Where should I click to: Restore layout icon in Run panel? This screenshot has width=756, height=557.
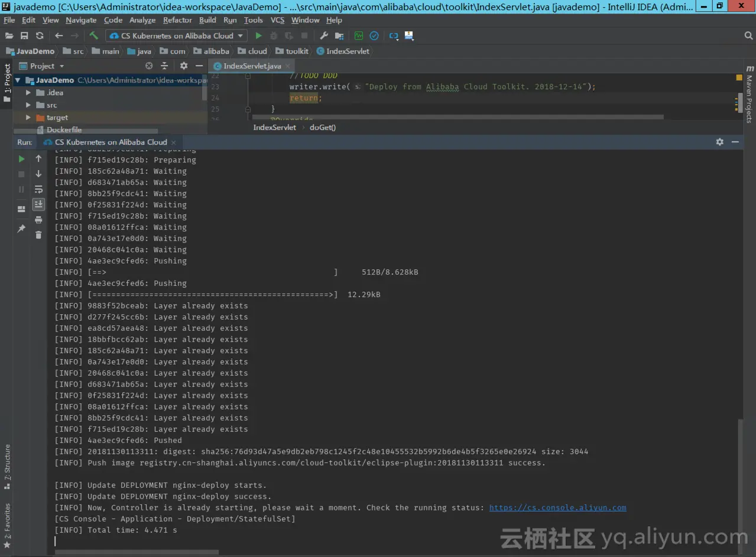point(21,209)
